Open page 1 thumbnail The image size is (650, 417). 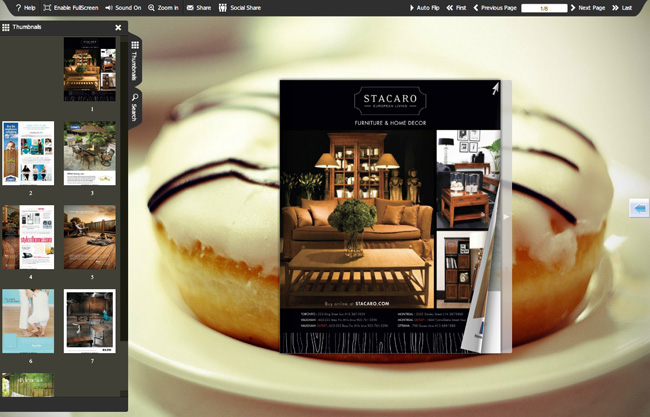click(90, 69)
